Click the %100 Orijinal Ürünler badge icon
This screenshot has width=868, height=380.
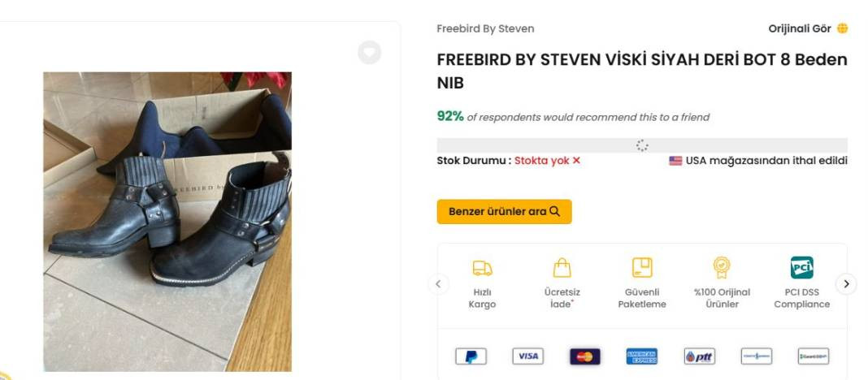coord(722,268)
